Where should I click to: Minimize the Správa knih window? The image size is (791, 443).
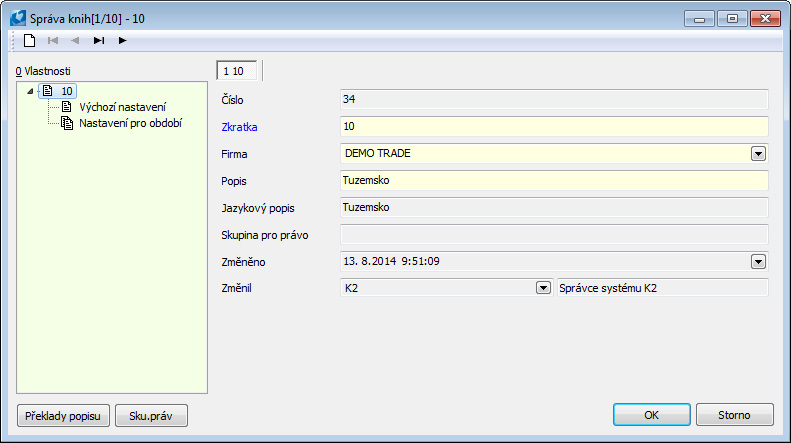699,19
